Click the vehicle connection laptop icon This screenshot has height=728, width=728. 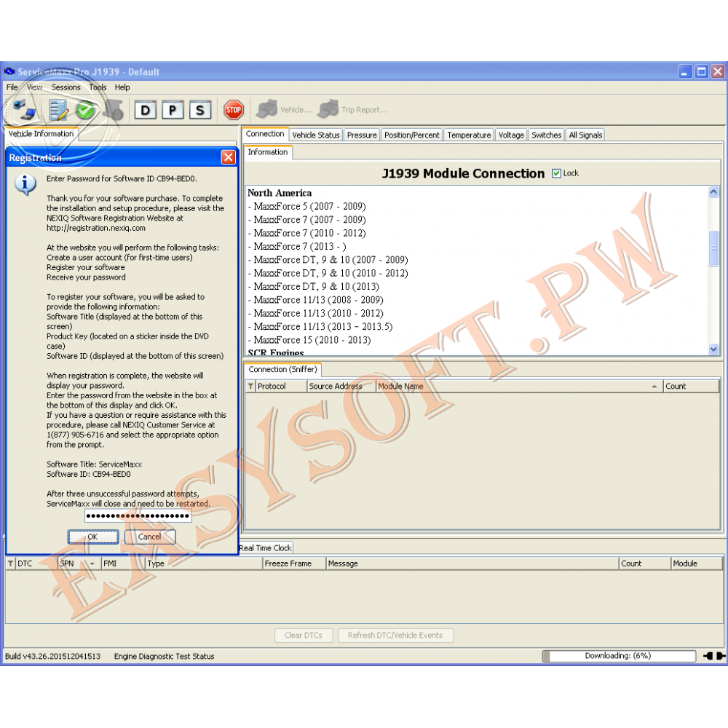24,110
